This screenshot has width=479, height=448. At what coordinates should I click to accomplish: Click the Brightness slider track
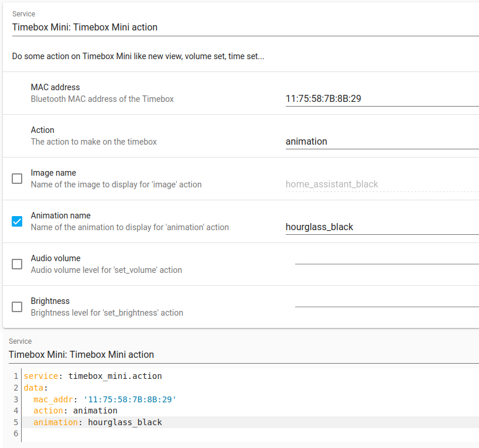tap(386, 306)
